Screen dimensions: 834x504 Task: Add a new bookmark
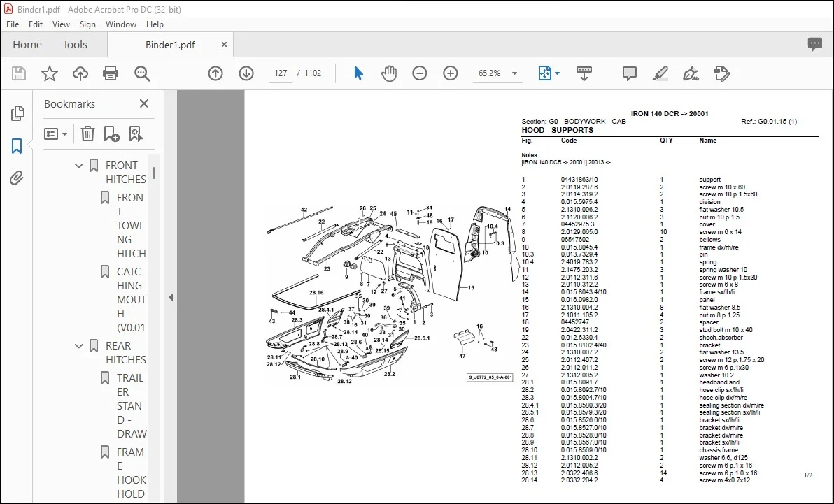(112, 134)
